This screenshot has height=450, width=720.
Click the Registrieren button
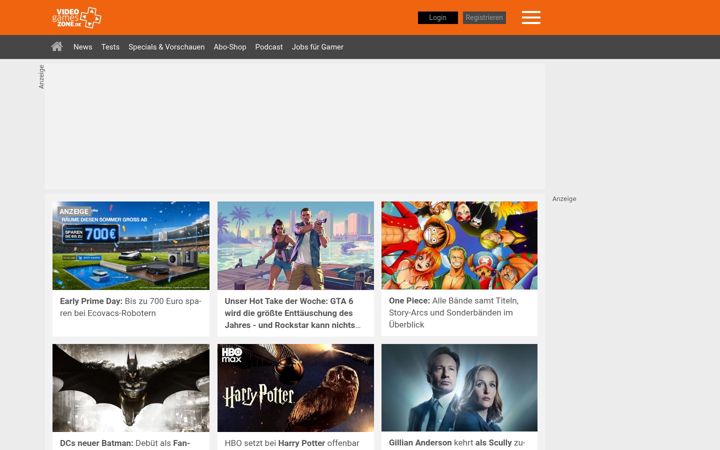pyautogui.click(x=484, y=17)
